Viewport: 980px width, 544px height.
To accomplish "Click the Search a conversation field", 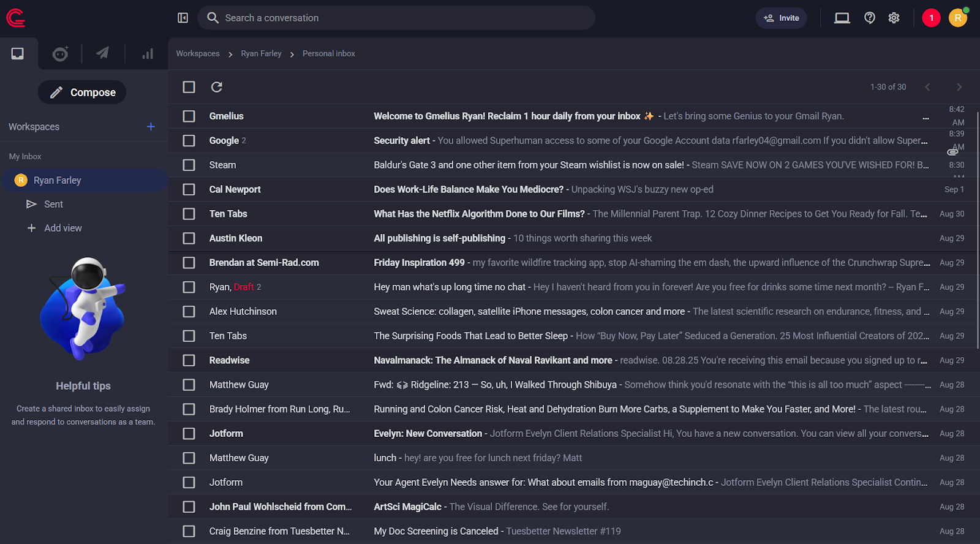I will [398, 18].
